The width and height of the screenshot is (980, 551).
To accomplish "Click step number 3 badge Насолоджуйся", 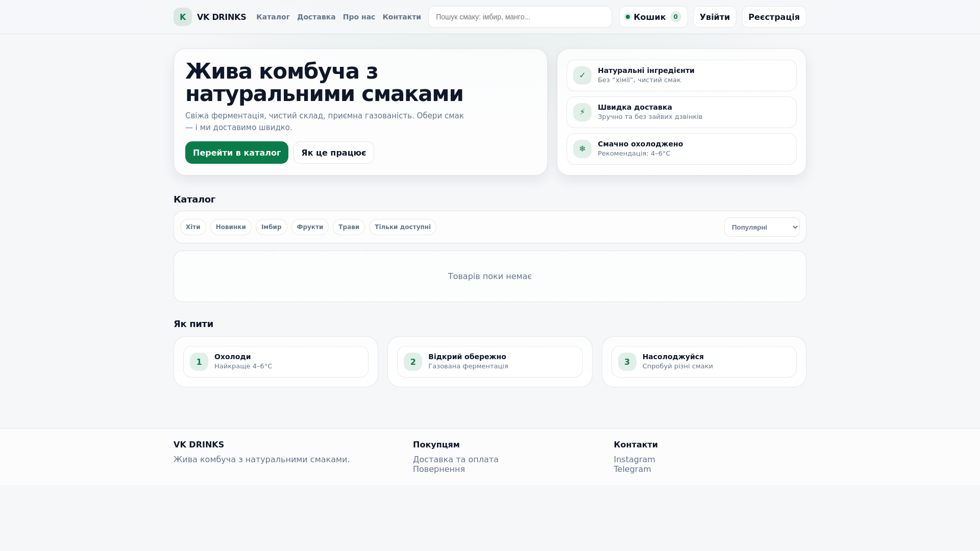I will click(627, 362).
